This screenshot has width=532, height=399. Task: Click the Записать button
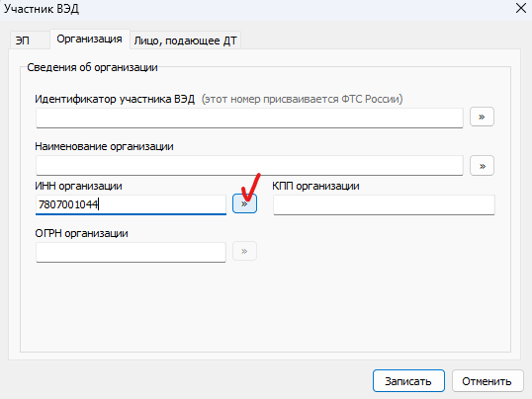[408, 381]
